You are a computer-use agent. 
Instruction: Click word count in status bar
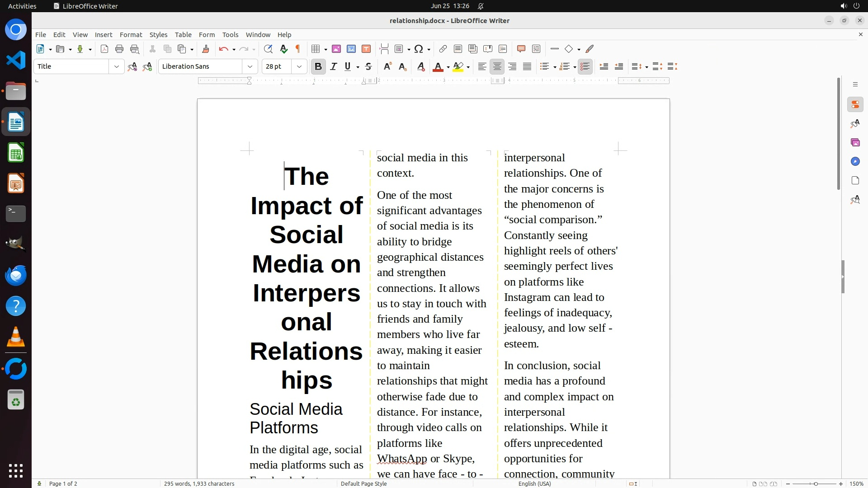pos(199,483)
